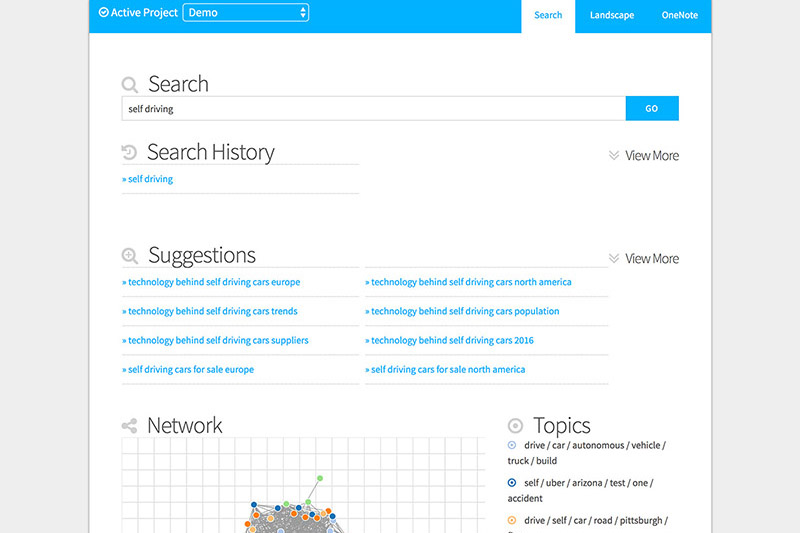This screenshot has height=533, width=800.
Task: Click the Topics target icon
Action: pos(516,426)
